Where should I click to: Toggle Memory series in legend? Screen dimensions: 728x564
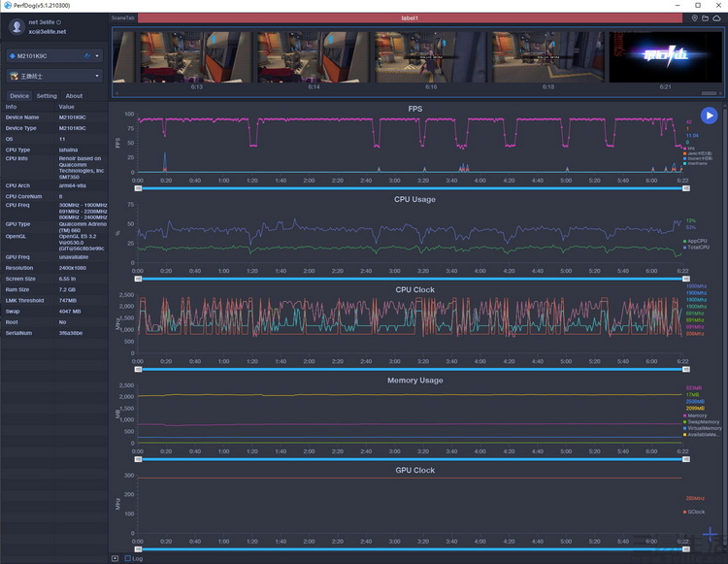(x=695, y=415)
